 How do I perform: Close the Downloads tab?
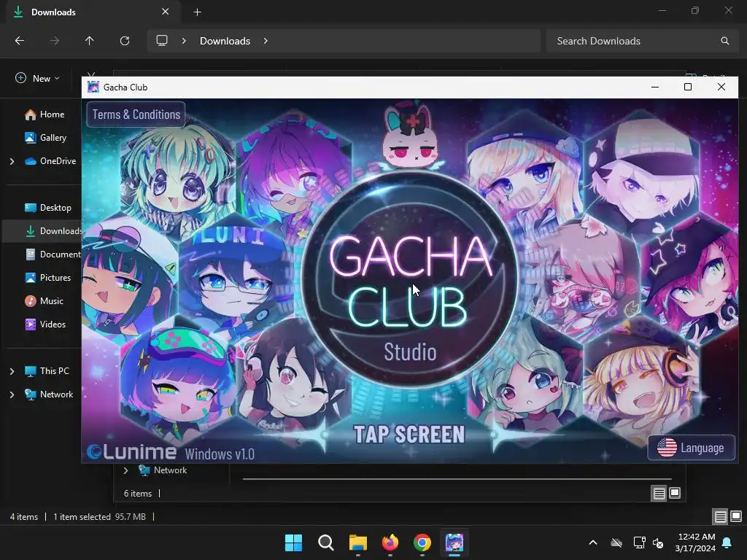point(166,12)
